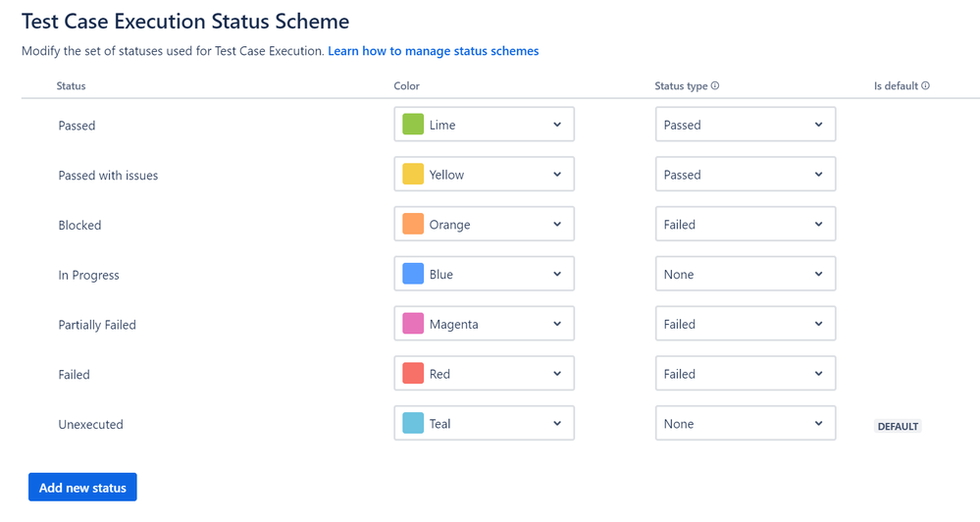Open the Red color dropdown for Failed
Viewport: 980px width, 522px height.
tap(484, 374)
